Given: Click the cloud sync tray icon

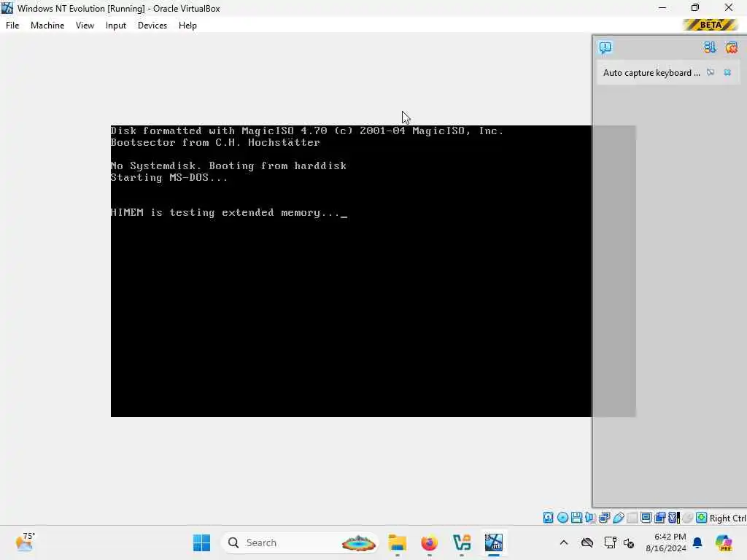Looking at the screenshot, I should (587, 542).
